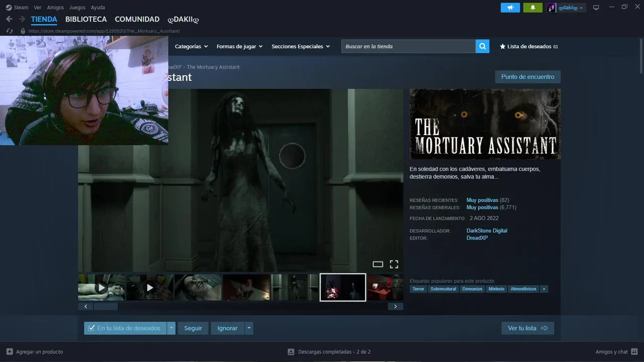Open the Ver menu
Viewport: 644px width, 362px height.
(38, 8)
